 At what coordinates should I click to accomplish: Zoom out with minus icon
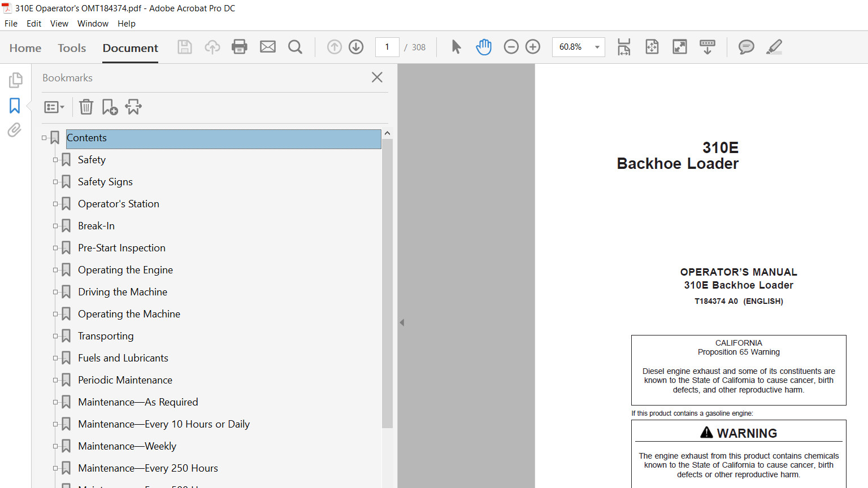pyautogui.click(x=511, y=47)
